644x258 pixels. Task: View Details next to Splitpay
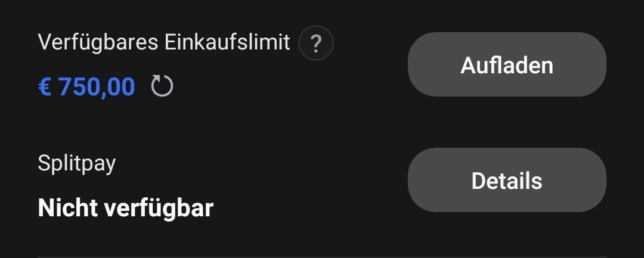coord(507,180)
